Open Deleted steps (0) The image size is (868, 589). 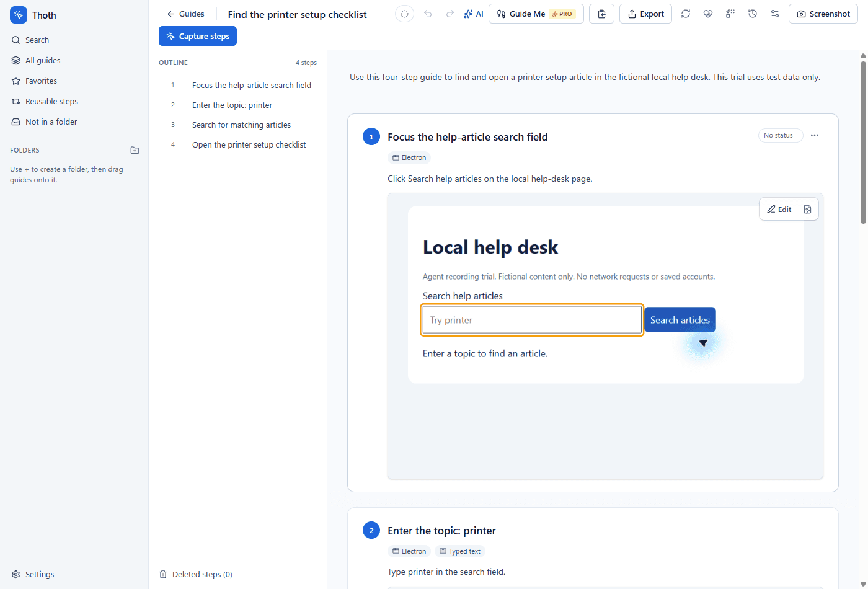[196, 574]
